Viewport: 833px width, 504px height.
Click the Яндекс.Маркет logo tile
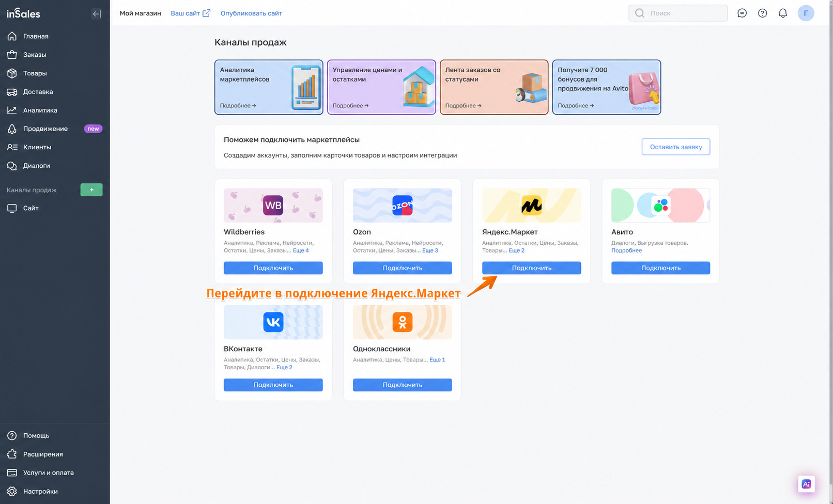point(531,205)
